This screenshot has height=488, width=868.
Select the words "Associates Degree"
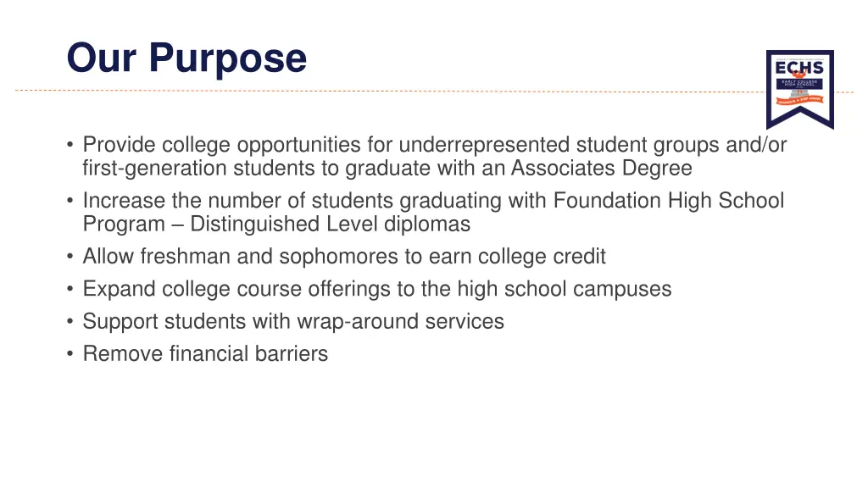[x=601, y=169]
